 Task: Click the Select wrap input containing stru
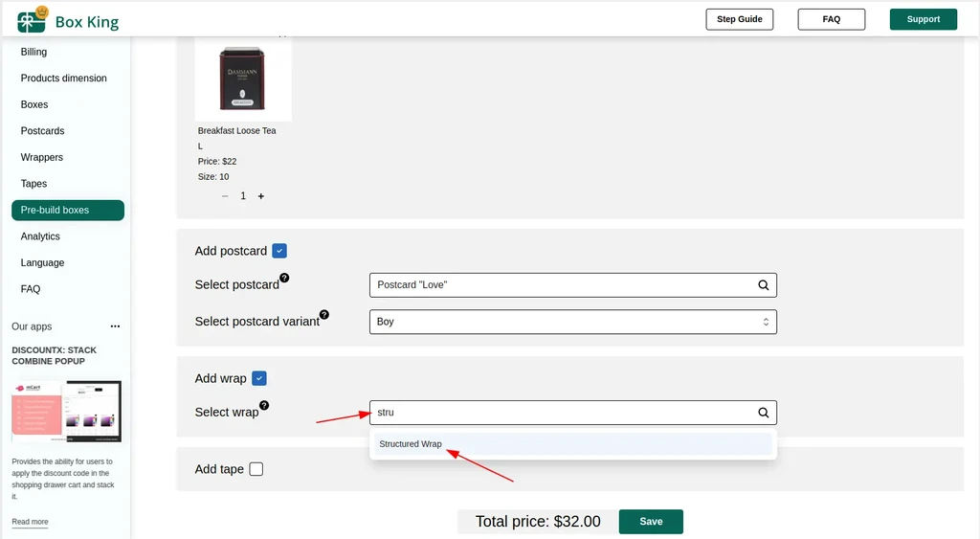(x=573, y=413)
